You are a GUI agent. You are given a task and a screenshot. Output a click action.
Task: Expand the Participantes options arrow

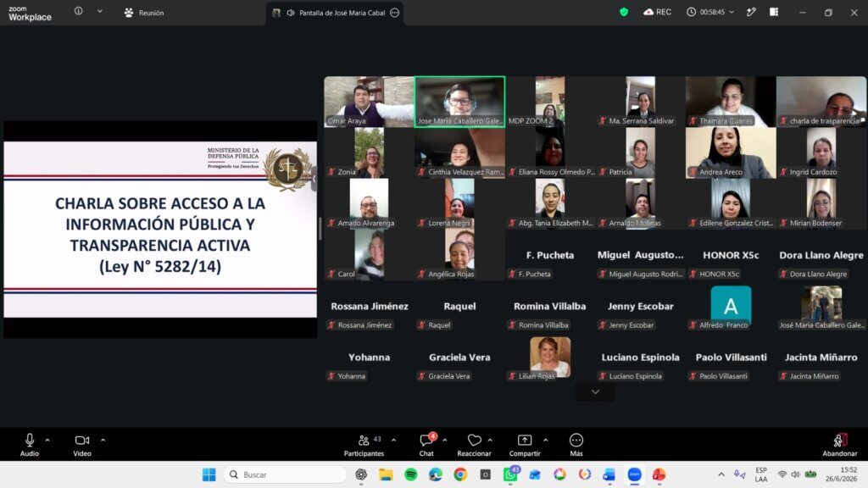click(393, 441)
